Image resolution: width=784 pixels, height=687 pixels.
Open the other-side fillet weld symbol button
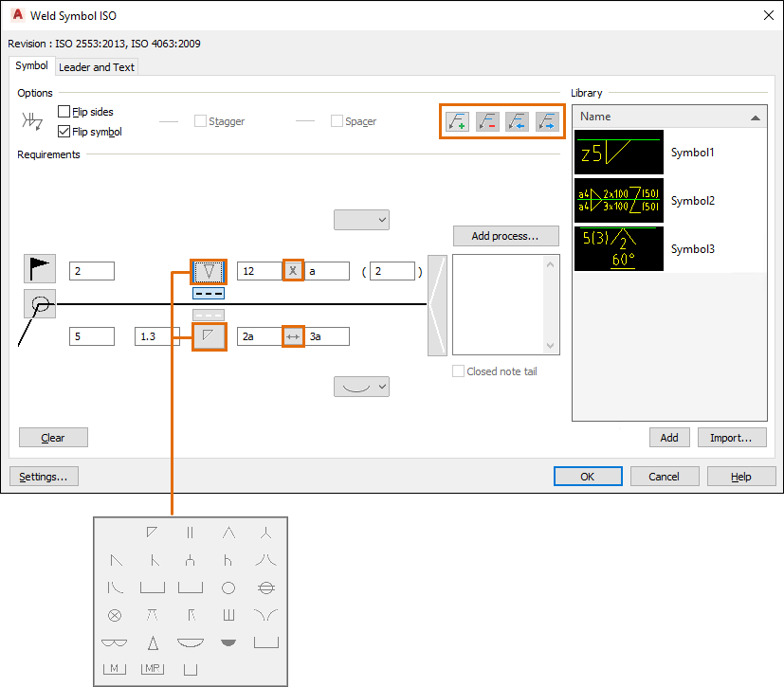pos(209,335)
